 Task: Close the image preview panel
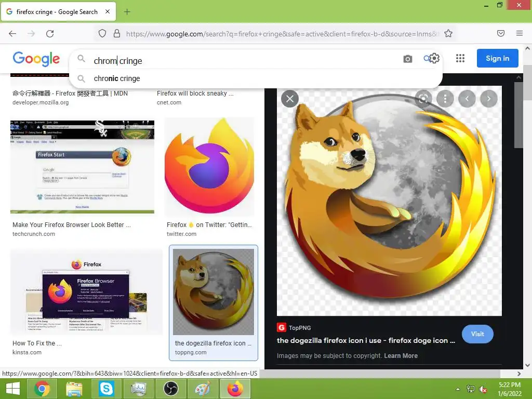point(290,99)
